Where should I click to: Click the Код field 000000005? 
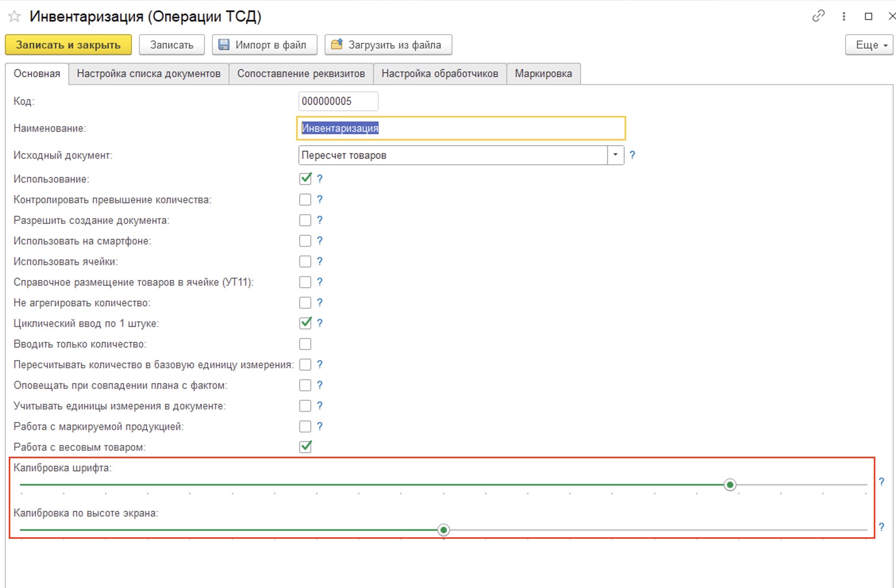point(338,101)
